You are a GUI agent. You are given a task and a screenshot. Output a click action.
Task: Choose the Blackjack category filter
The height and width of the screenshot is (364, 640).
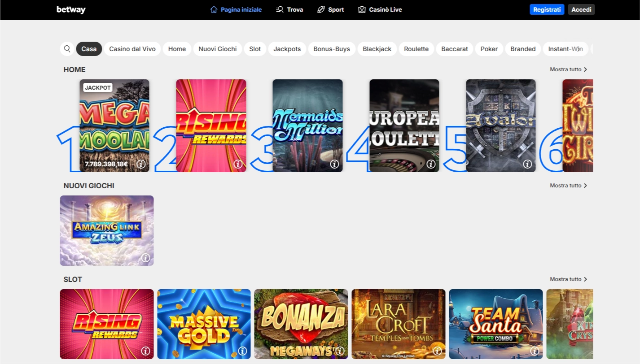coord(377,49)
